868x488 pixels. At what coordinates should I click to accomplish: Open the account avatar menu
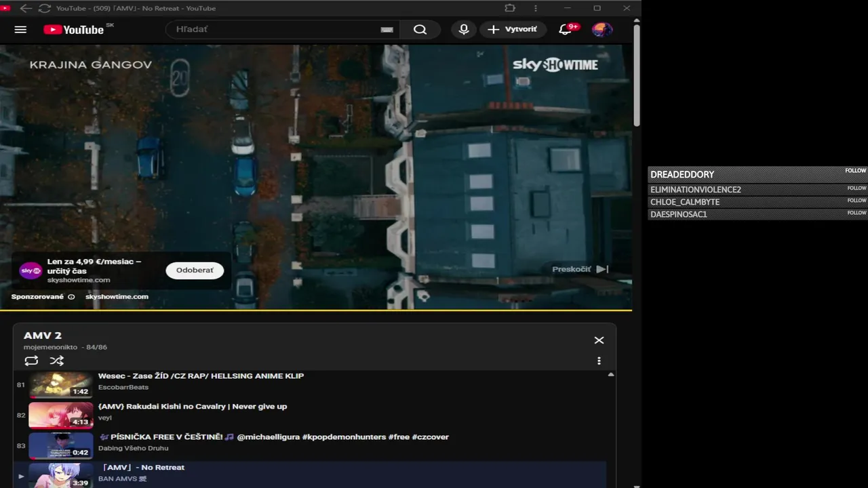pyautogui.click(x=601, y=29)
